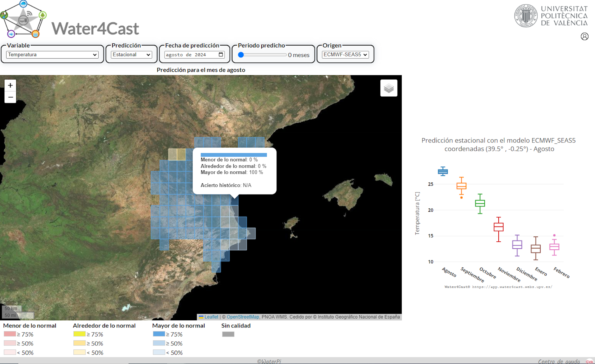This screenshot has width=595, height=364.
Task: Click the blue Agosto box plot
Action: [x=443, y=171]
